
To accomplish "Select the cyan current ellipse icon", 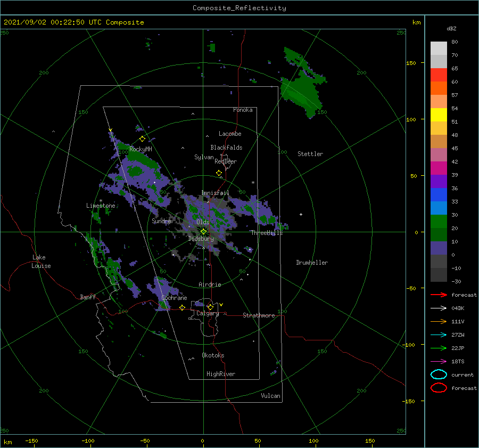I will (439, 374).
